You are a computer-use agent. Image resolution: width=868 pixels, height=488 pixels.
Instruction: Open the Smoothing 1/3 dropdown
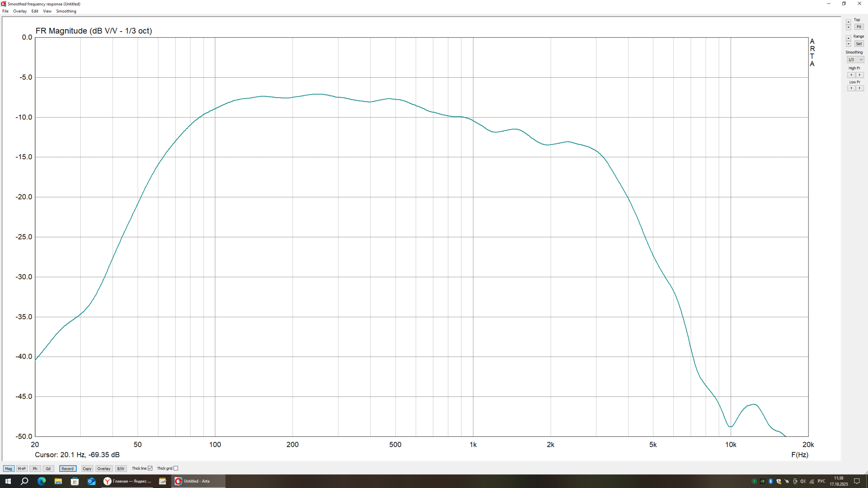[855, 60]
